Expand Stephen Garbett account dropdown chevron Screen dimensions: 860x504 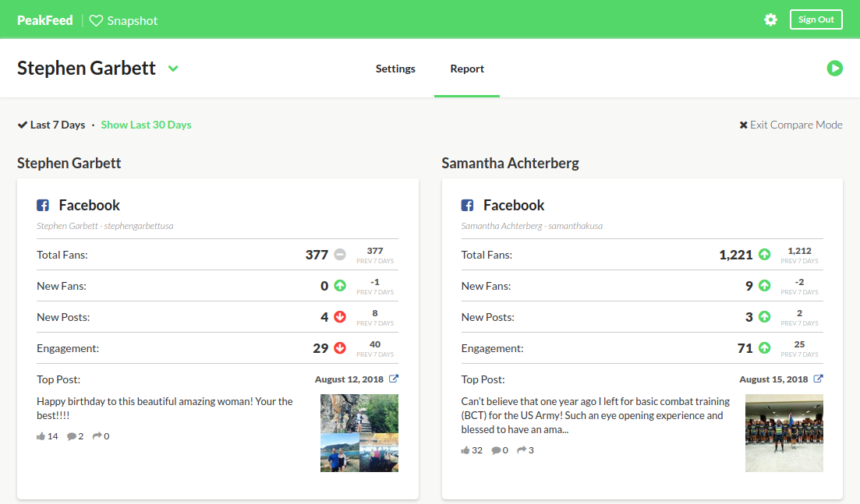173,69
